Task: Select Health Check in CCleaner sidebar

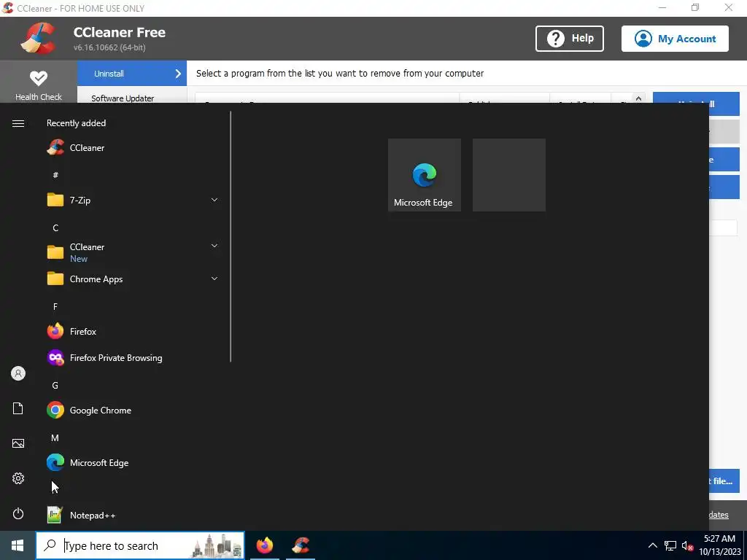Action: point(39,85)
